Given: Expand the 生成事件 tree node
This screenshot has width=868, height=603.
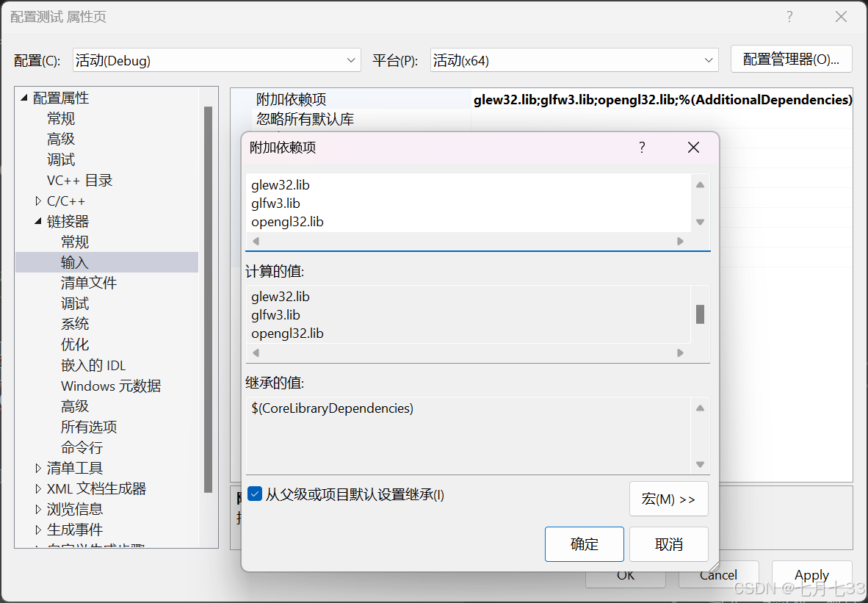Looking at the screenshot, I should (38, 529).
